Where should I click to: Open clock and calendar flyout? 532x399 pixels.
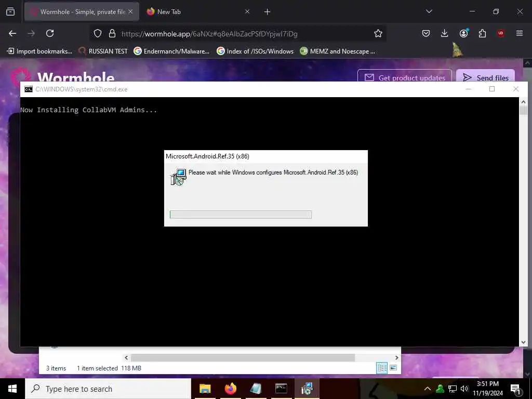(487, 389)
